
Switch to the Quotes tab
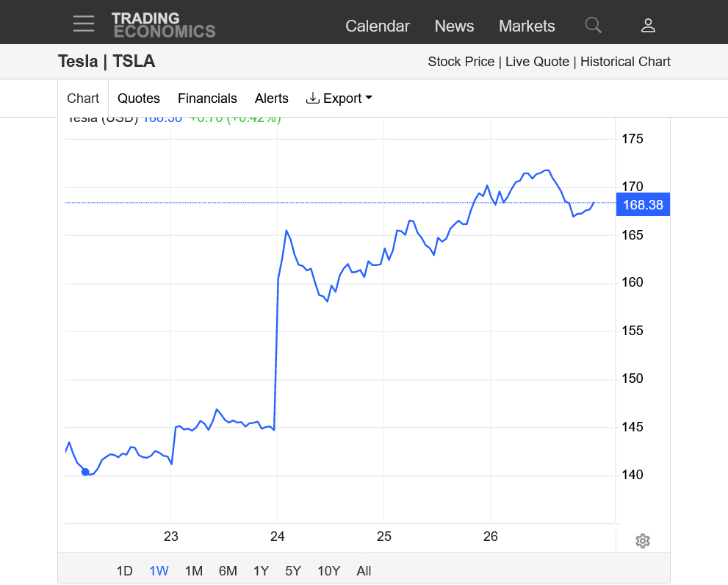[x=139, y=98]
